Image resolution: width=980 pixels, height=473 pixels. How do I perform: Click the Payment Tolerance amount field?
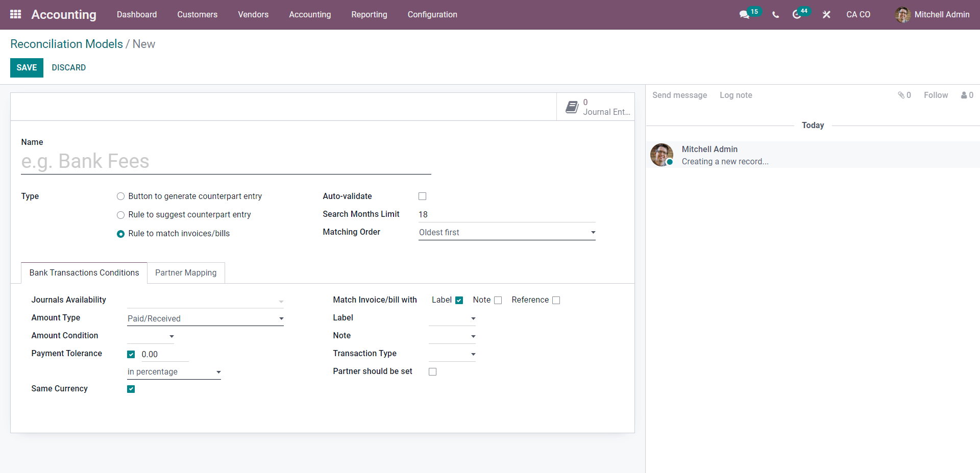click(x=164, y=354)
